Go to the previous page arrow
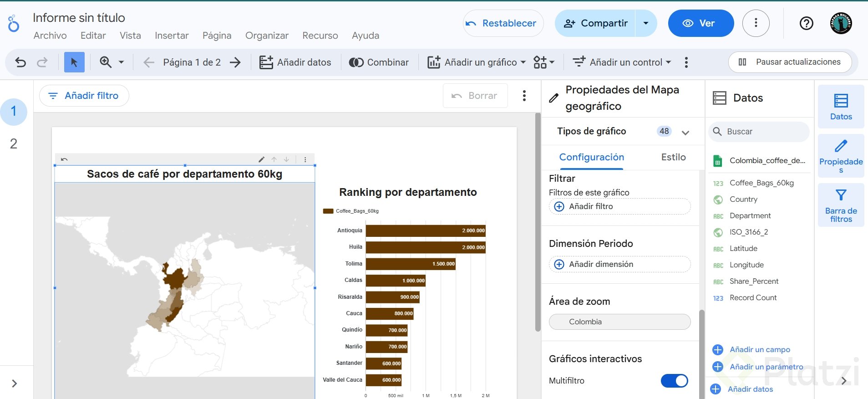Image resolution: width=868 pixels, height=399 pixels. point(149,62)
